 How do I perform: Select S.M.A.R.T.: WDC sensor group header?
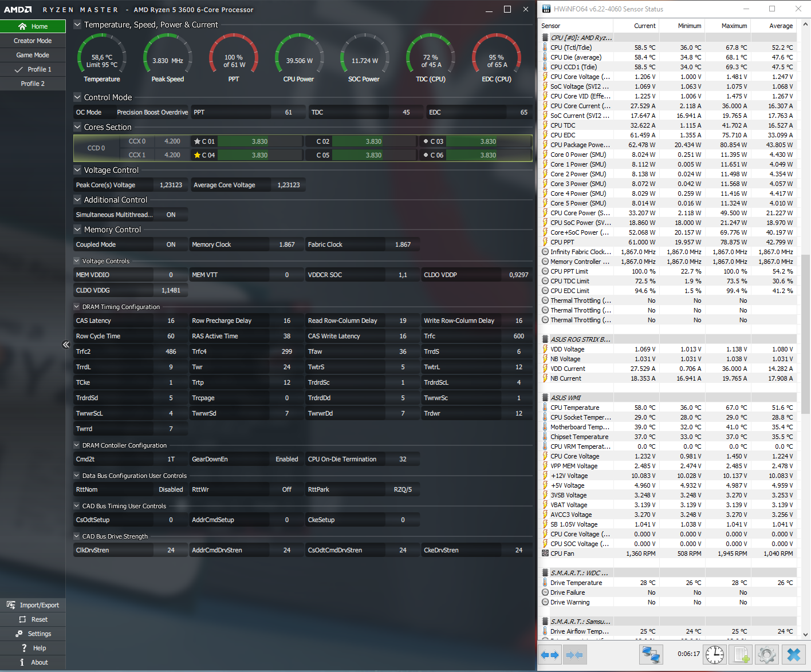668,573
